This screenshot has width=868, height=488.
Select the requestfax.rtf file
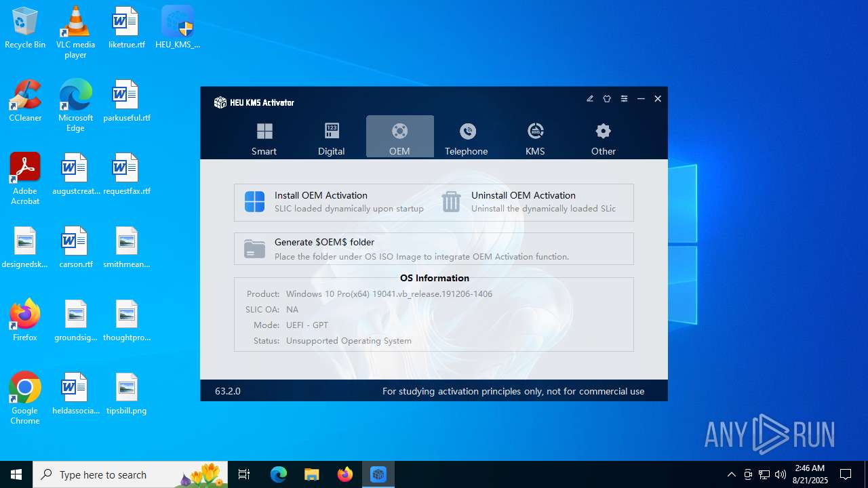click(126, 175)
